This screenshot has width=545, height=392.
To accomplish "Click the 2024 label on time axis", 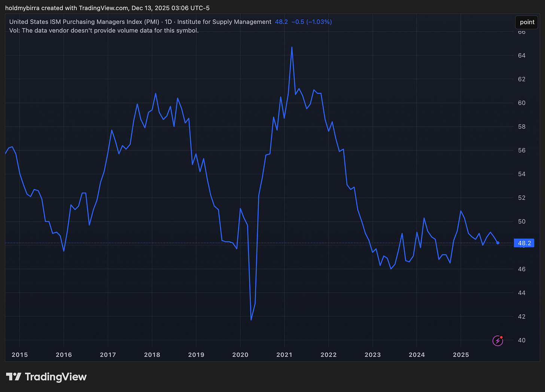I will coord(417,355).
